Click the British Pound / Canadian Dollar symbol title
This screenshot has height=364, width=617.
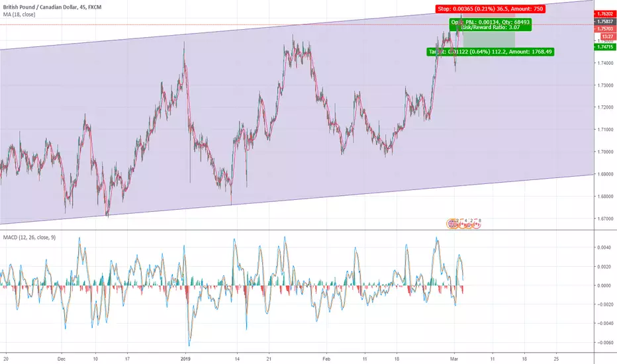coord(52,7)
